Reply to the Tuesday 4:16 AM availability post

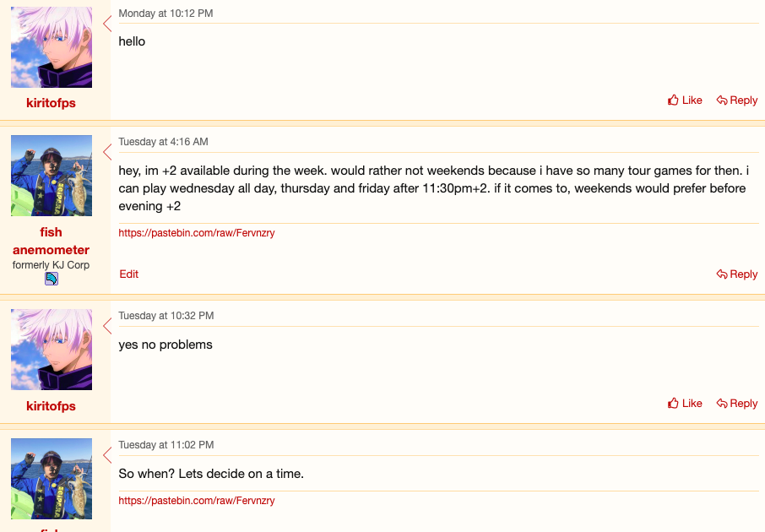click(x=737, y=274)
